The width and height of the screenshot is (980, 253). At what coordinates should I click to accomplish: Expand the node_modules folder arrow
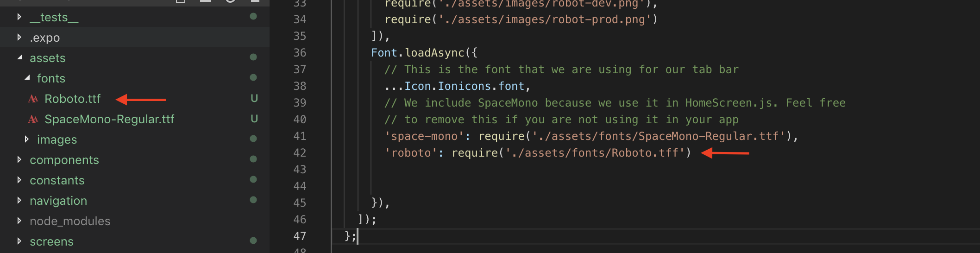click(19, 221)
